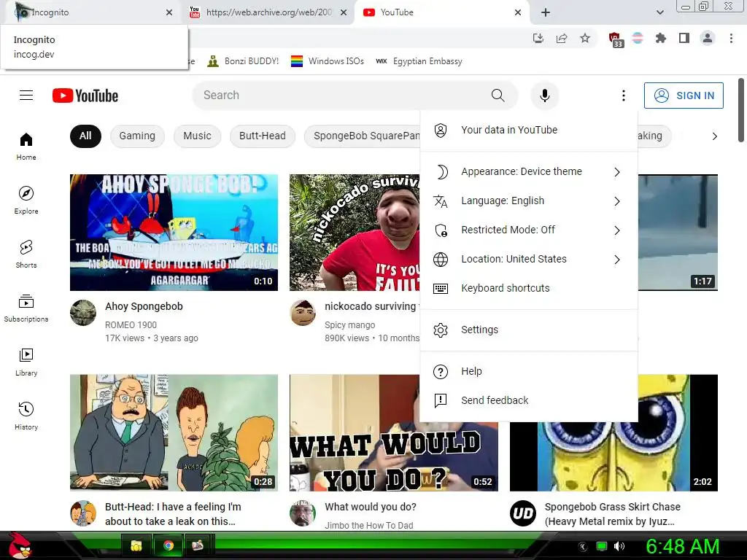This screenshot has height=560, width=747.
Task: Click the 6:48 AM clock
Action: point(682,546)
